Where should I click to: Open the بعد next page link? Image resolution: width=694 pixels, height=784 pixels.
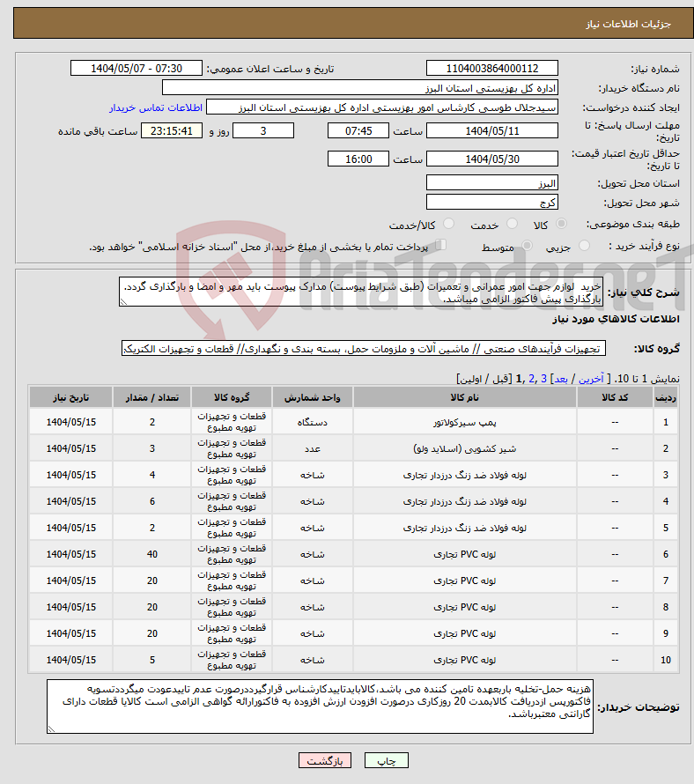[x=560, y=379]
